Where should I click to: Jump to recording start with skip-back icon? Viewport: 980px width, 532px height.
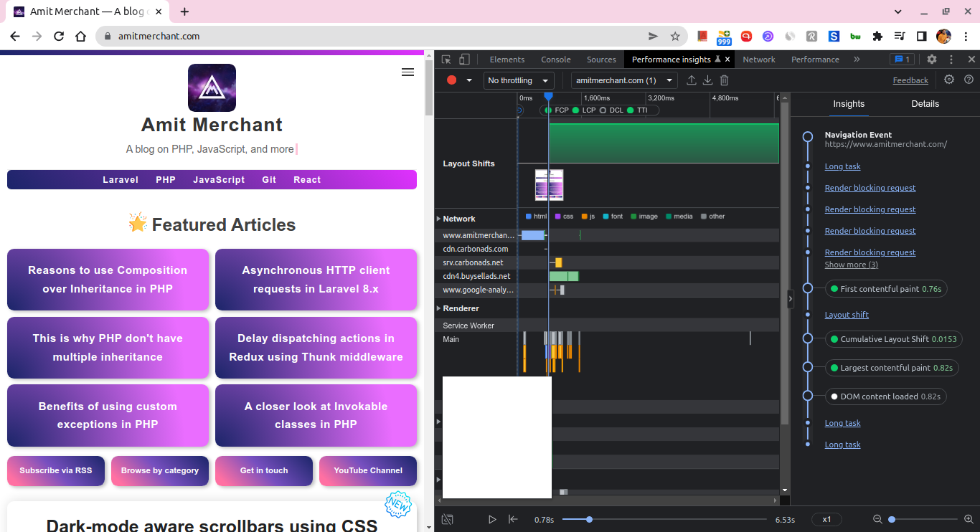click(513, 519)
